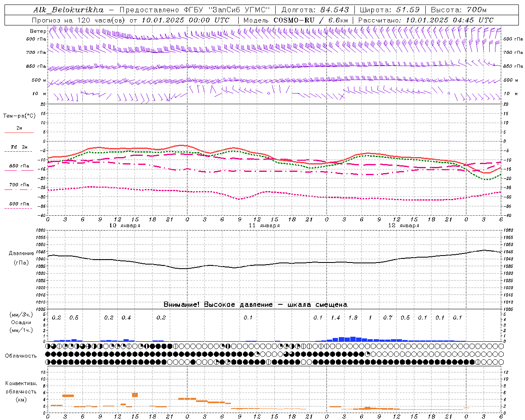Click the Рассчитано: 10.01.2025 04:45 UTC text
This screenshot has width=525, height=420.
click(426, 20)
